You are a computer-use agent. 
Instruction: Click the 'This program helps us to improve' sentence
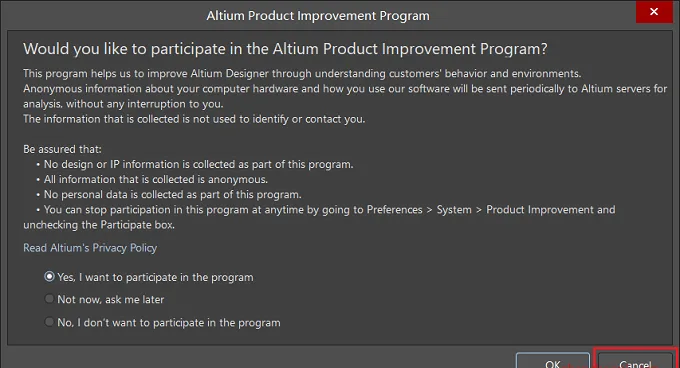point(302,73)
